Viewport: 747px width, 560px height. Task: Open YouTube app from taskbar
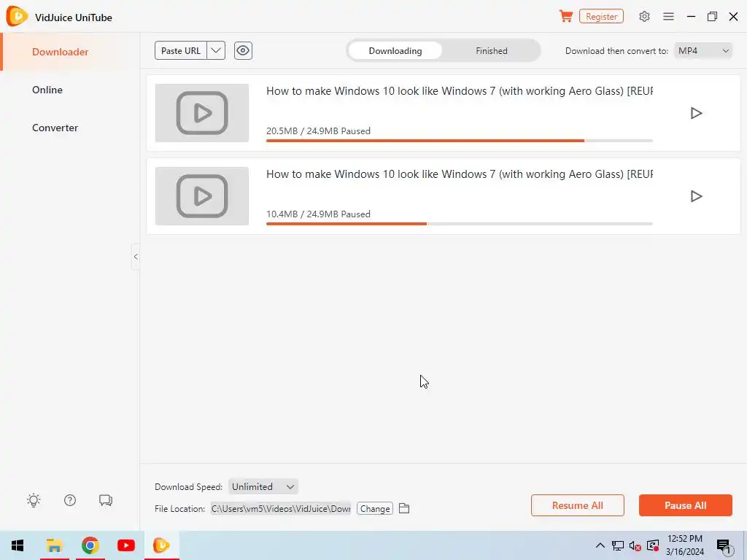[x=125, y=545]
